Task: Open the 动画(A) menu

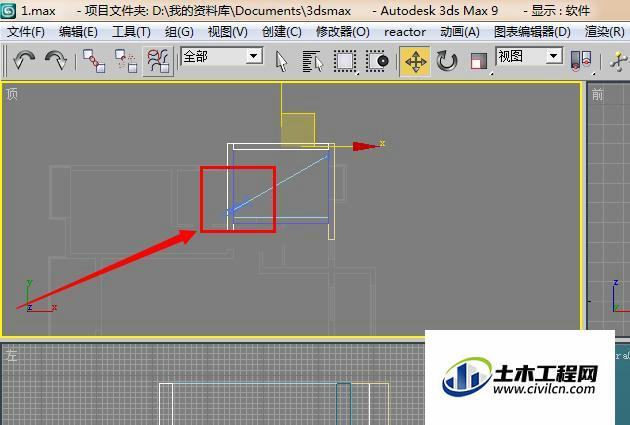Action: coord(460,32)
